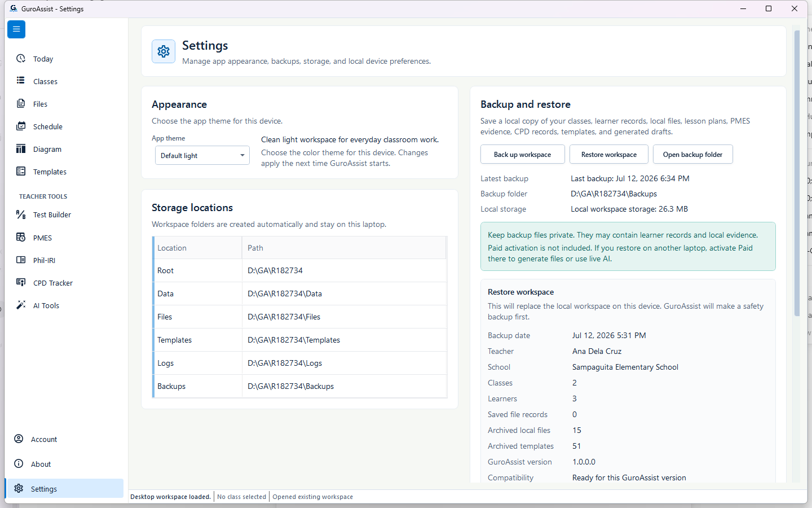Click Open backup folder button
This screenshot has width=812, height=508.
[x=692, y=155]
